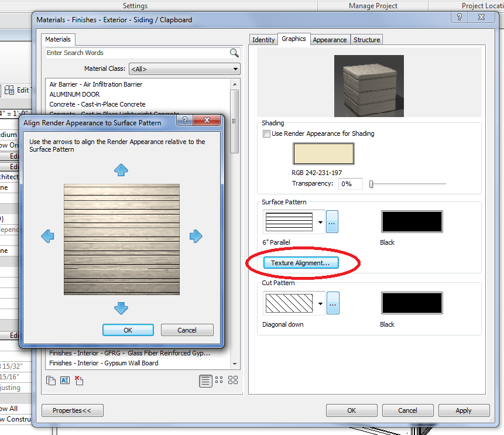Screen dimensions: 504x435
Task: Switch to the Appearance tab
Action: (330, 40)
